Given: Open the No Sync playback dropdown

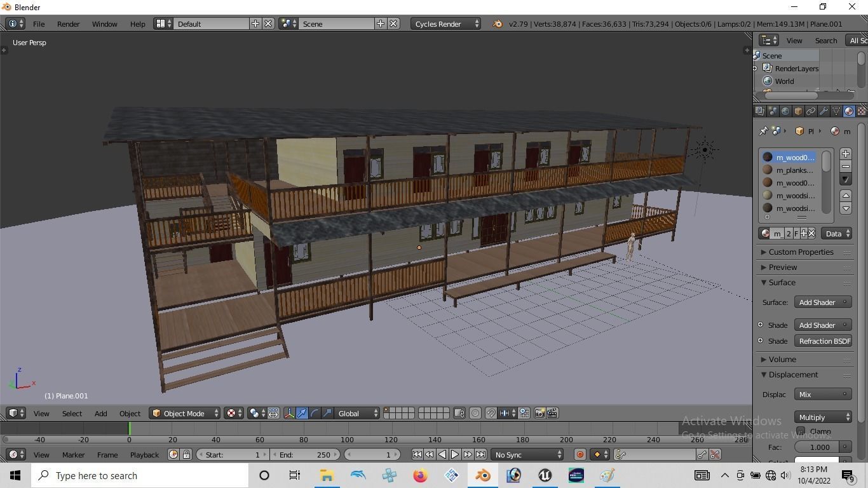Looking at the screenshot, I should click(527, 454).
